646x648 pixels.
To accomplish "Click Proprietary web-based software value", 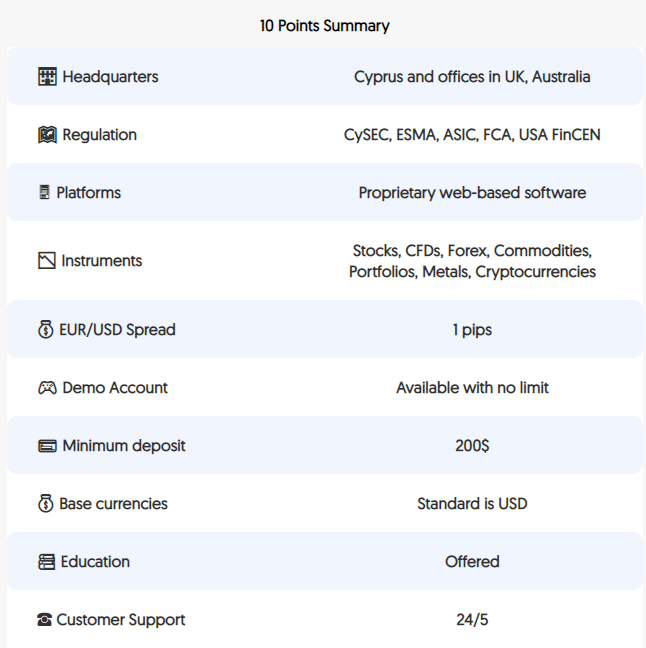I will click(472, 193).
